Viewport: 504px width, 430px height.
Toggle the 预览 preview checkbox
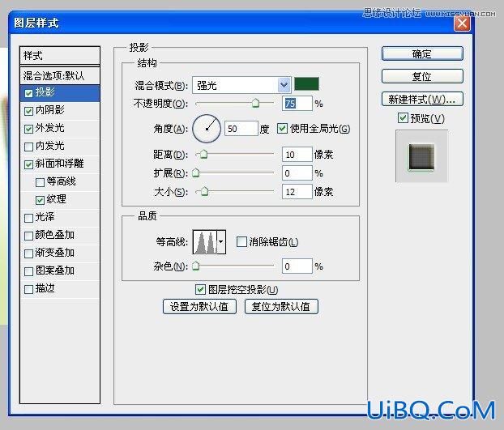pos(403,118)
